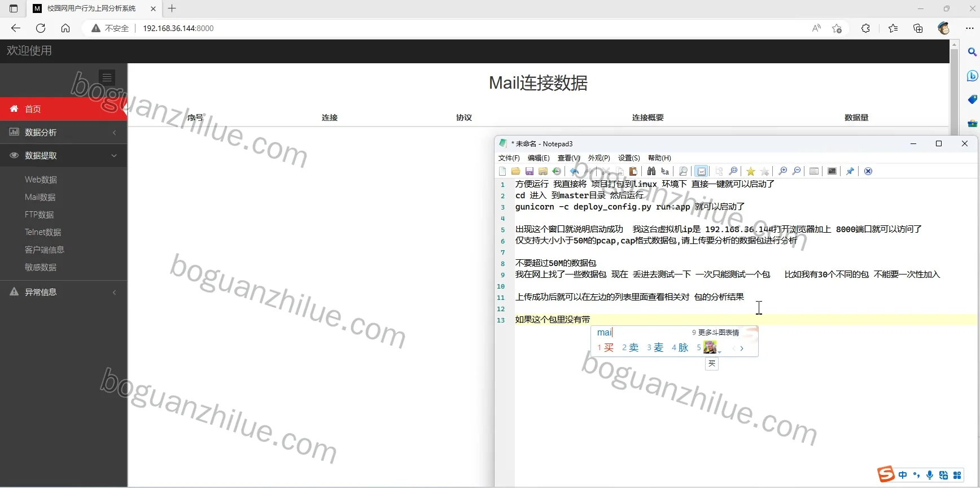Image resolution: width=980 pixels, height=488 pixels.
Task: Click the blue X exit icon in Notepad3 toolbar
Action: pyautogui.click(x=868, y=171)
